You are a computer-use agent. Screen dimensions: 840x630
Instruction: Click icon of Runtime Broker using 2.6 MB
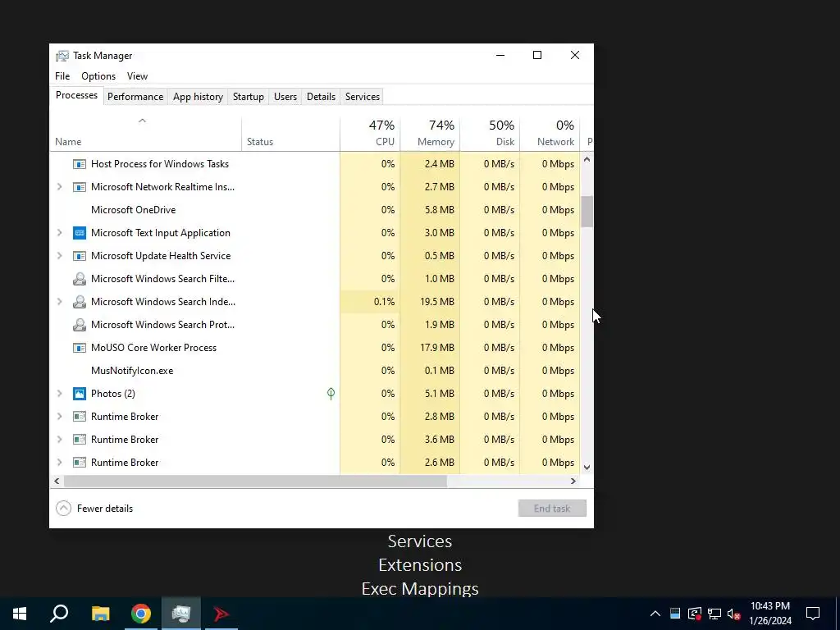click(80, 463)
